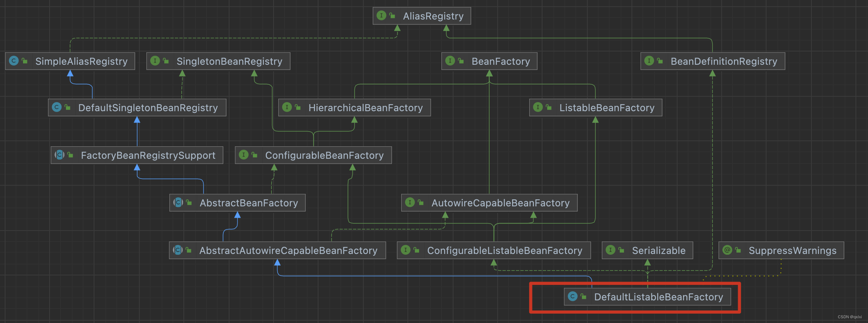The height and width of the screenshot is (323, 868).
Task: Select the FactoryBeanRegistrySupport node
Action: point(137,155)
